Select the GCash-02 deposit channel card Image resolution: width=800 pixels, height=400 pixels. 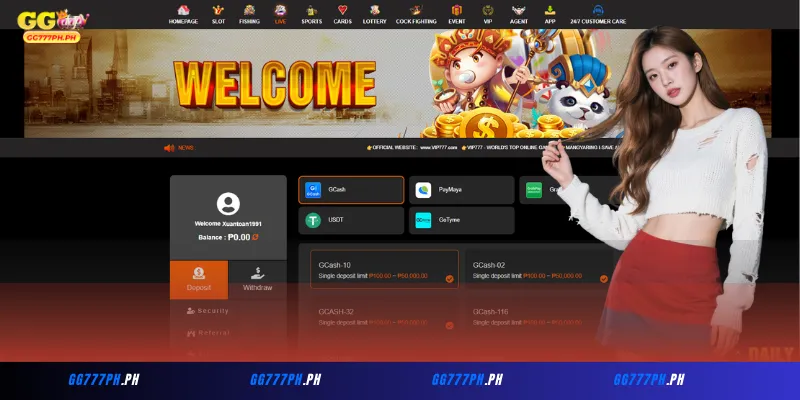539,269
